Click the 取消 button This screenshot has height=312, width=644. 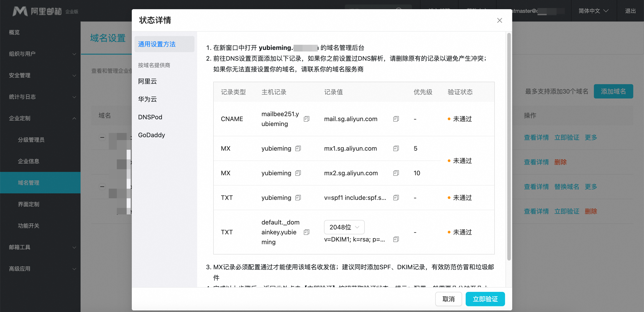(x=448, y=299)
